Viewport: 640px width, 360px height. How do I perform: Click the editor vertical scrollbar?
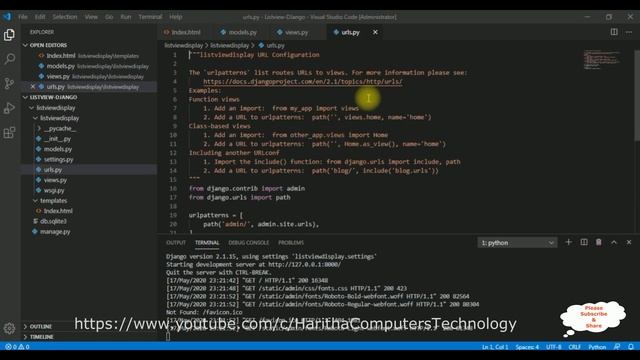coord(637,96)
